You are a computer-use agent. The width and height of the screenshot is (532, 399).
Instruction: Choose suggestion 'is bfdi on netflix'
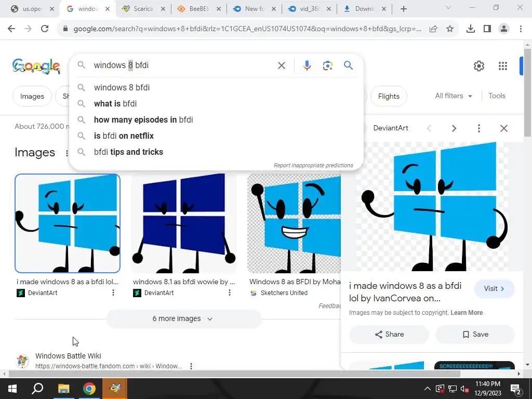point(216,136)
